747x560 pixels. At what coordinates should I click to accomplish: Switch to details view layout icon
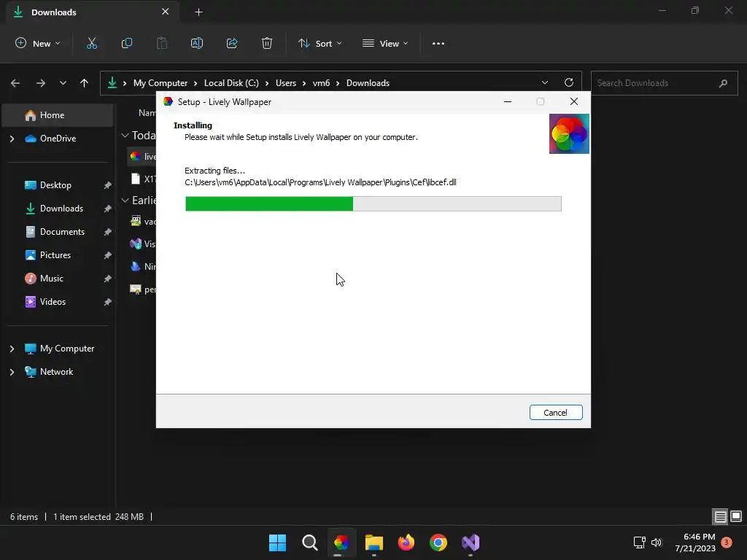(x=720, y=516)
